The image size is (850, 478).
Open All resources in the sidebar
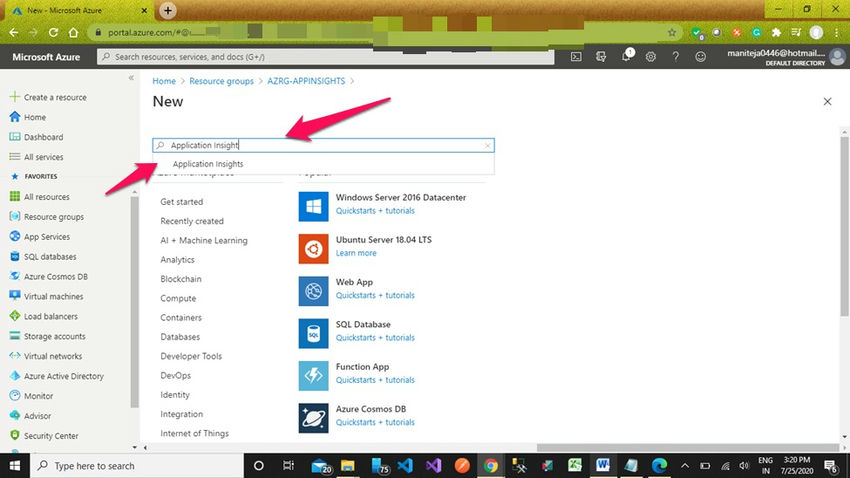coord(40,197)
